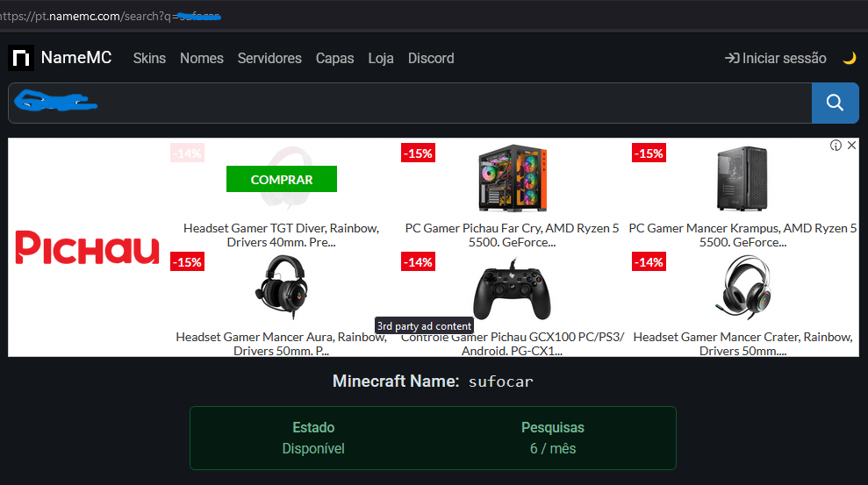Viewport: 868px width, 485px height.
Task: Open the Controle Gamer Pichau GCX100 image
Action: click(x=512, y=289)
